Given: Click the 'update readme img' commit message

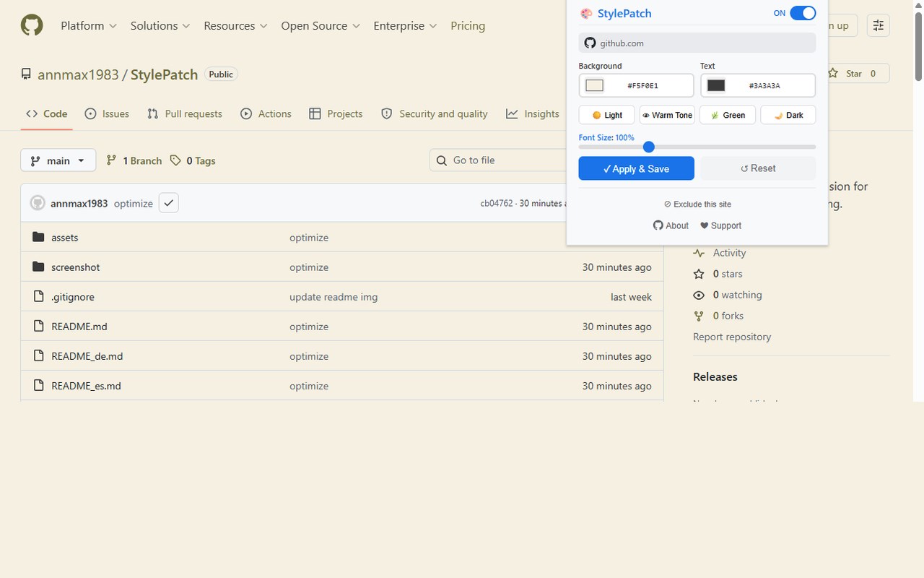Looking at the screenshot, I should (334, 297).
